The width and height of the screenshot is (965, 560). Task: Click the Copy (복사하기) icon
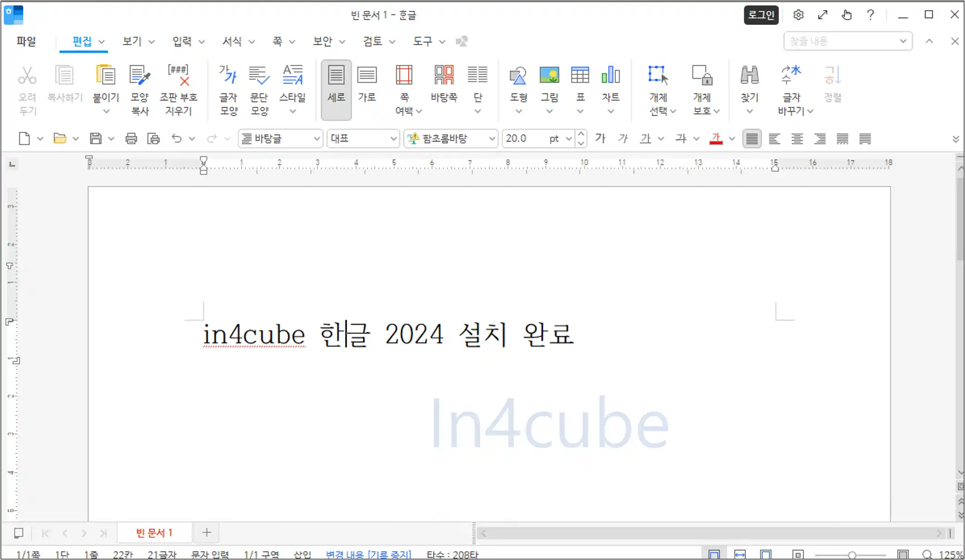point(64,75)
